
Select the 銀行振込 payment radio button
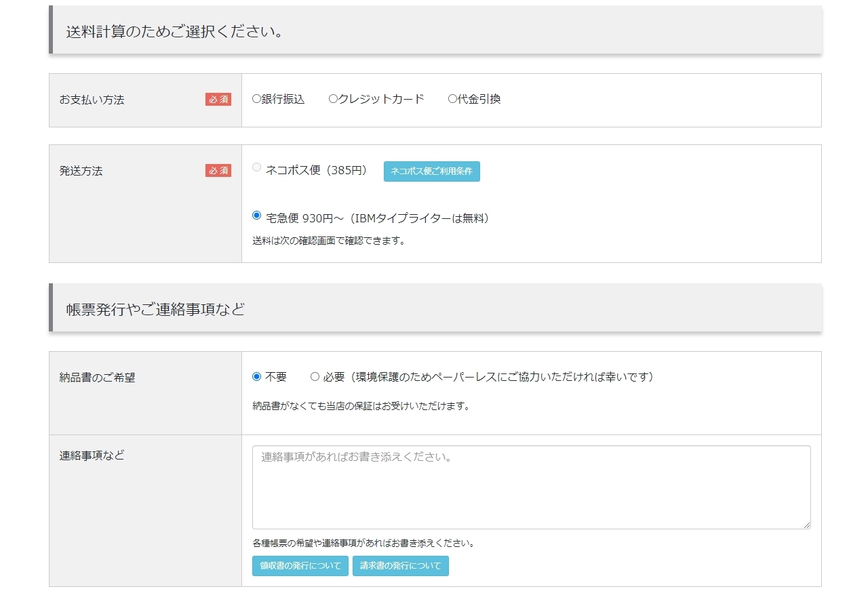point(256,99)
